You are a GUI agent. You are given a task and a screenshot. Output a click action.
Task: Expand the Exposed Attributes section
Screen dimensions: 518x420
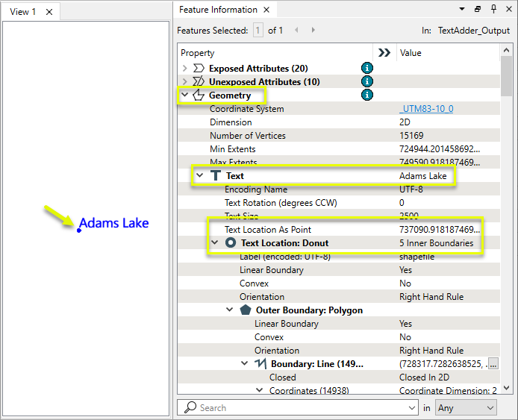[x=185, y=68]
